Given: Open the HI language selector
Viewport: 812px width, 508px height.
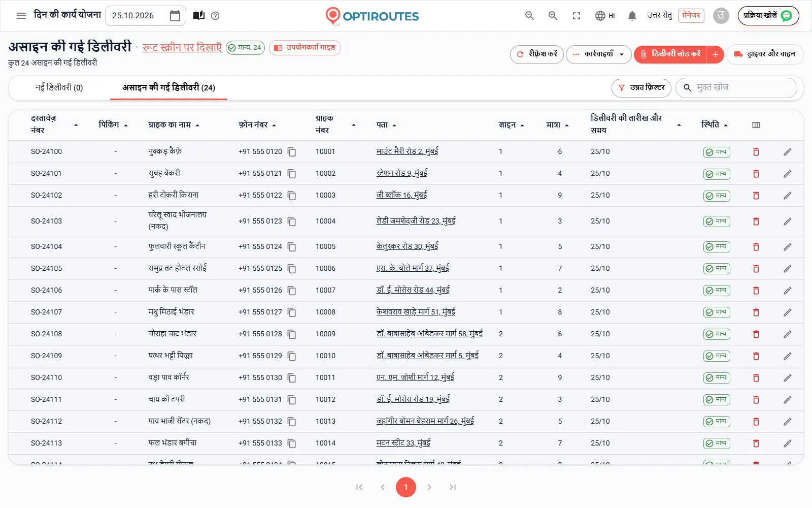Looking at the screenshot, I should tap(605, 16).
